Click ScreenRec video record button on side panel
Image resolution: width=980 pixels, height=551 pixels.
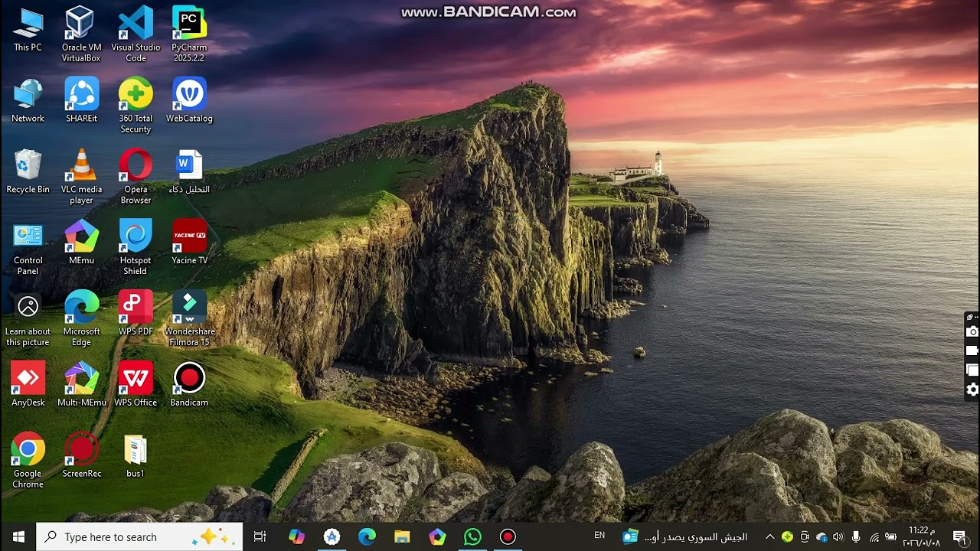click(972, 350)
